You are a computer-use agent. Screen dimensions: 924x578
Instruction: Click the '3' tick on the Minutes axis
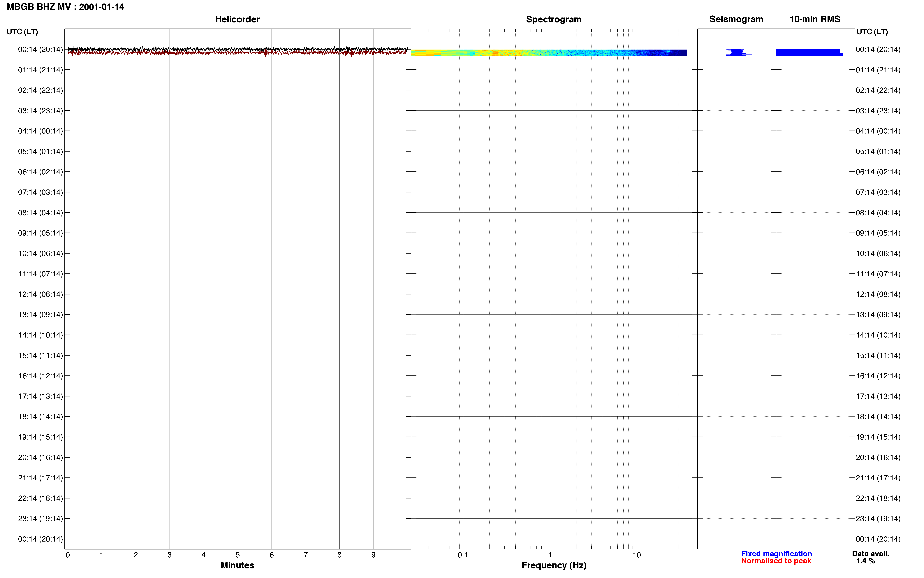tap(170, 555)
